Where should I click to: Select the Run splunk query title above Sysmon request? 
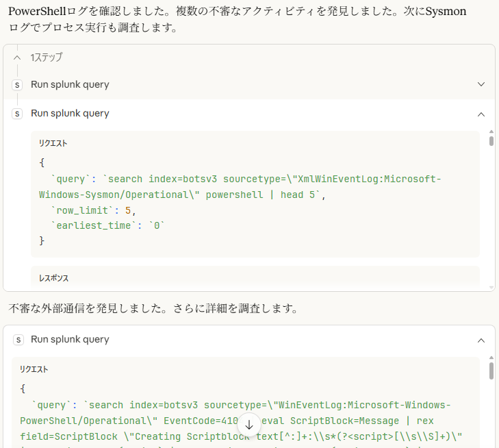click(x=70, y=114)
